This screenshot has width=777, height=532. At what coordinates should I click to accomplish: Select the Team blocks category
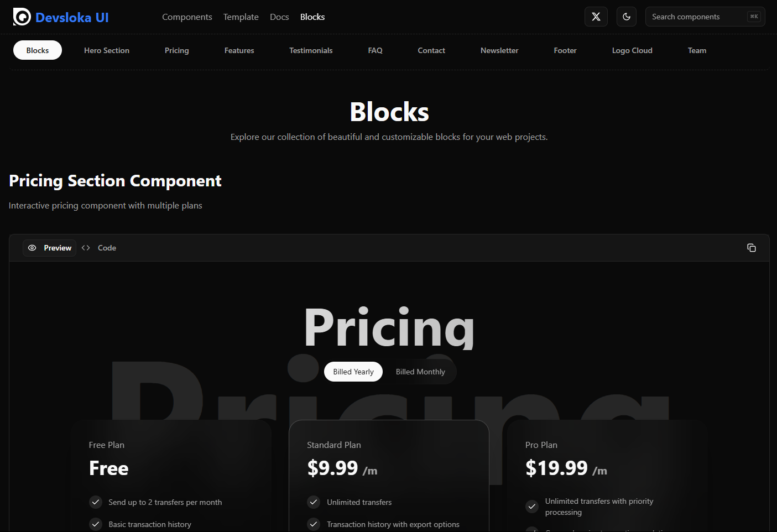click(697, 50)
